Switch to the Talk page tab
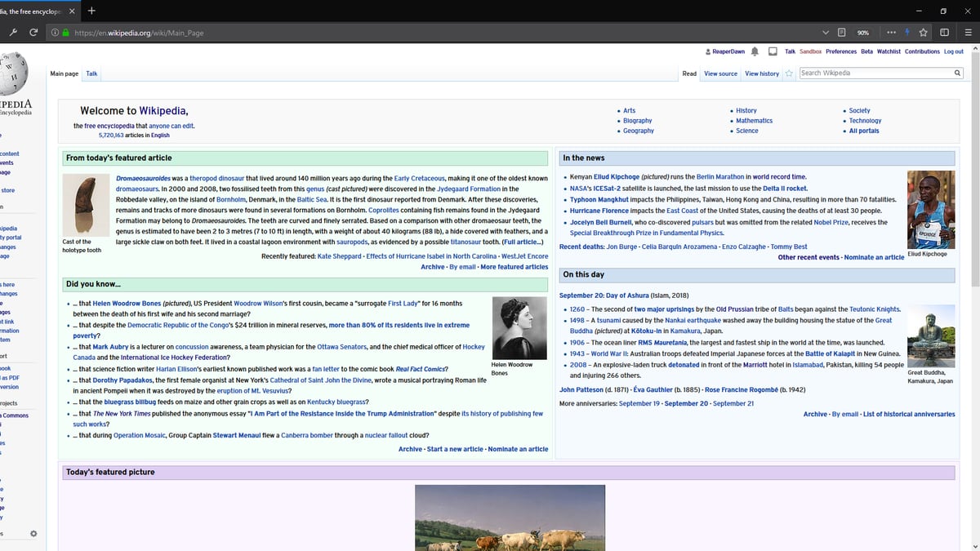This screenshot has height=551, width=980. coord(91,73)
